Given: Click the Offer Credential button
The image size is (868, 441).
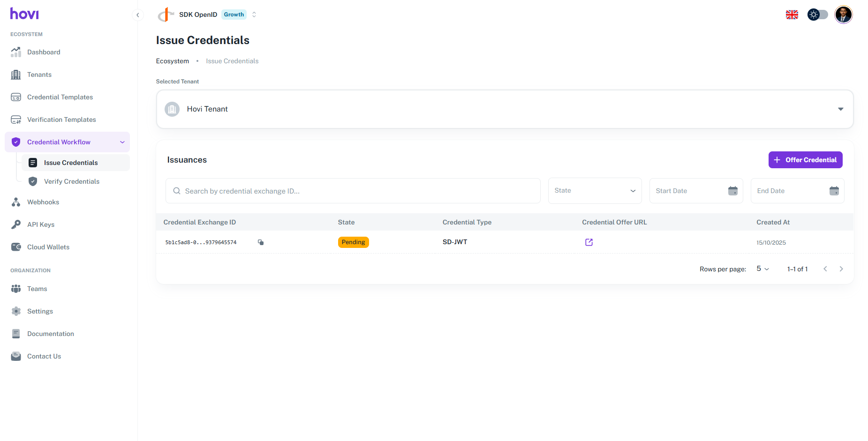Looking at the screenshot, I should tap(805, 160).
